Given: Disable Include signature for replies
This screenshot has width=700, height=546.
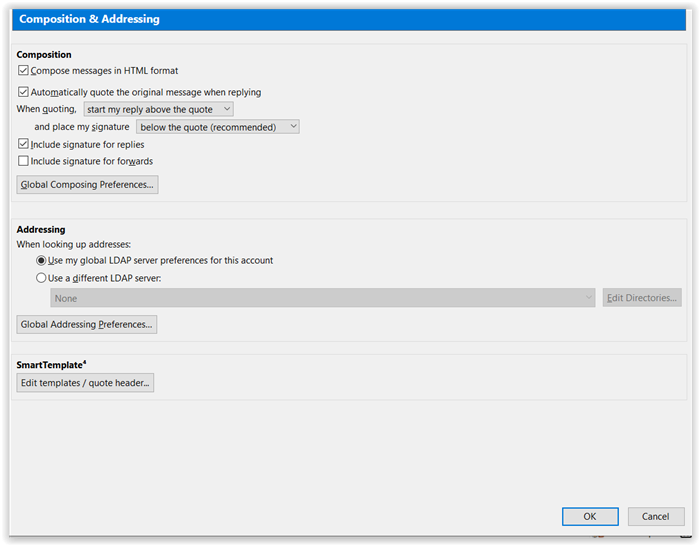Looking at the screenshot, I should click(23, 144).
